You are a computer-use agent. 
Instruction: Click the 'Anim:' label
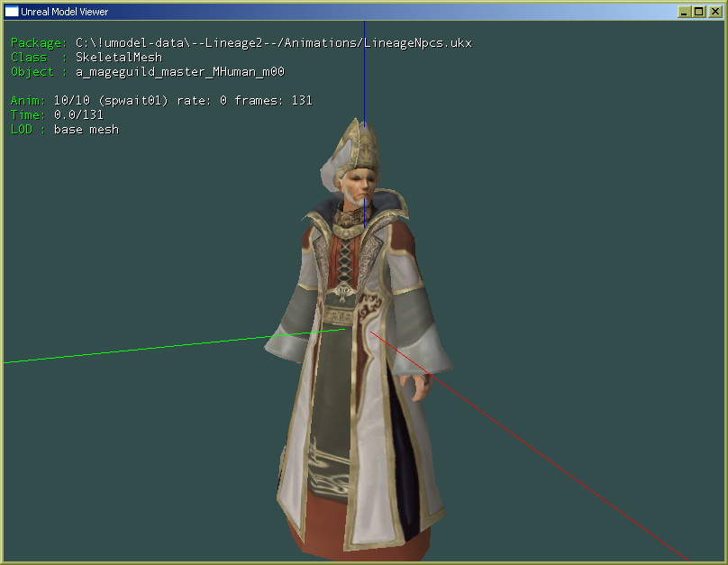click(x=28, y=100)
